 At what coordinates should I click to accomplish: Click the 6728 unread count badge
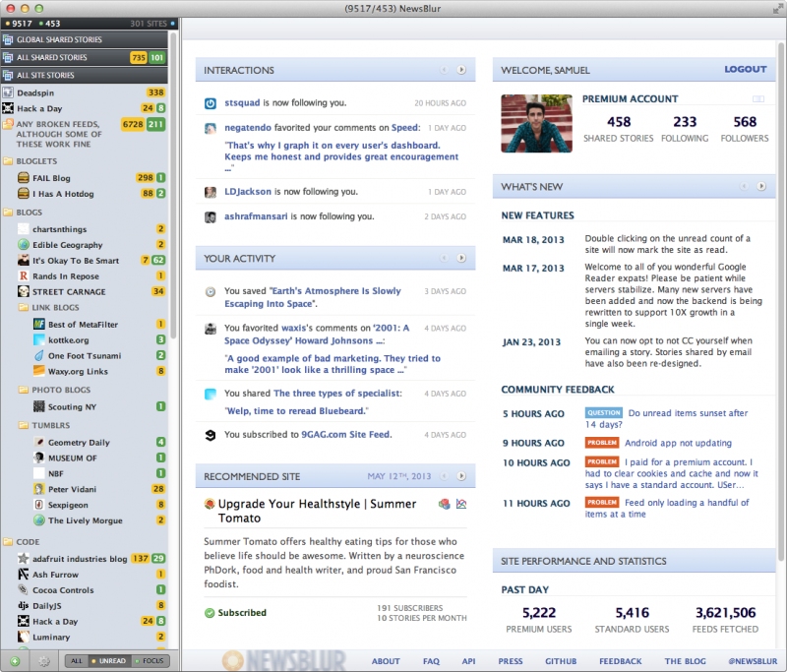point(133,125)
